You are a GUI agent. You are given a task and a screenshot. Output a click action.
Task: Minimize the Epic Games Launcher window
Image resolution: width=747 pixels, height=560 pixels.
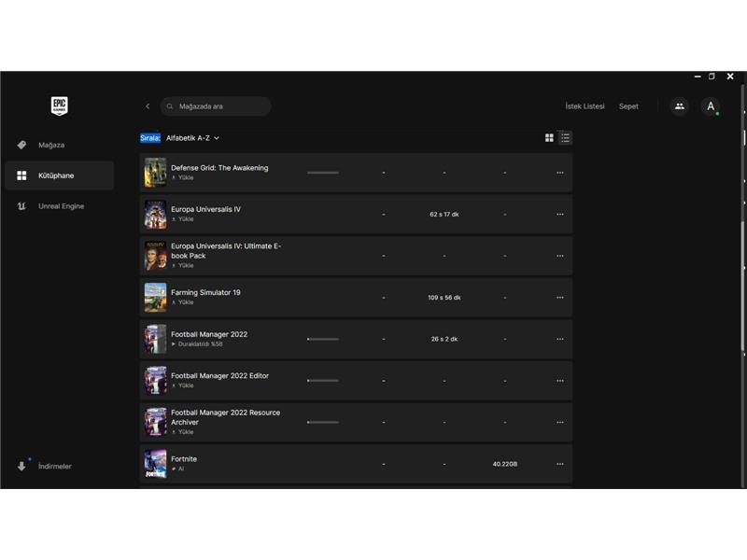698,77
